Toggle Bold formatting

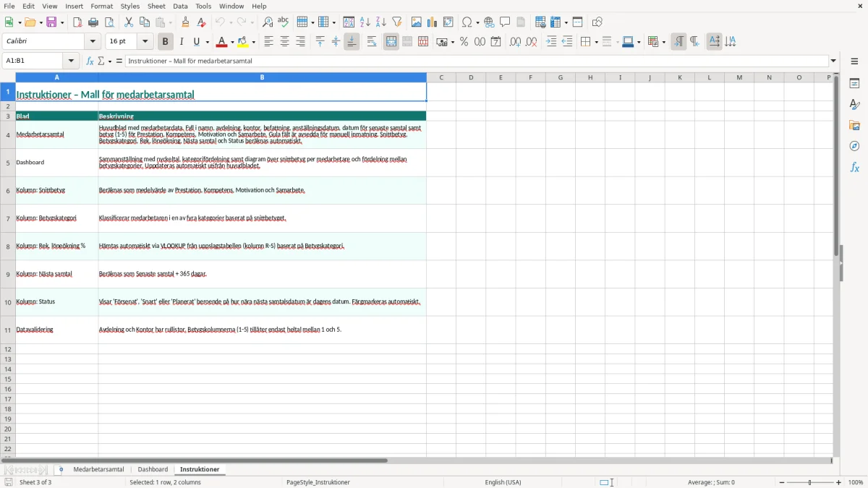(166, 42)
